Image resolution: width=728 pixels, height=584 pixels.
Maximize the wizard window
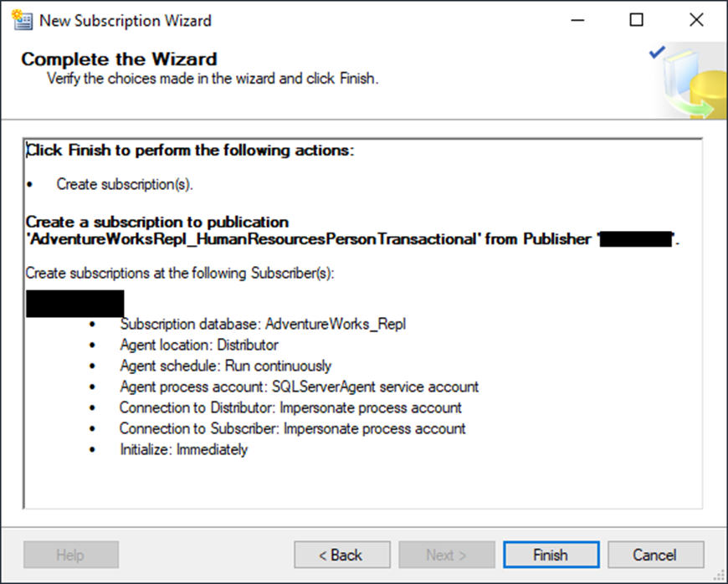click(637, 20)
